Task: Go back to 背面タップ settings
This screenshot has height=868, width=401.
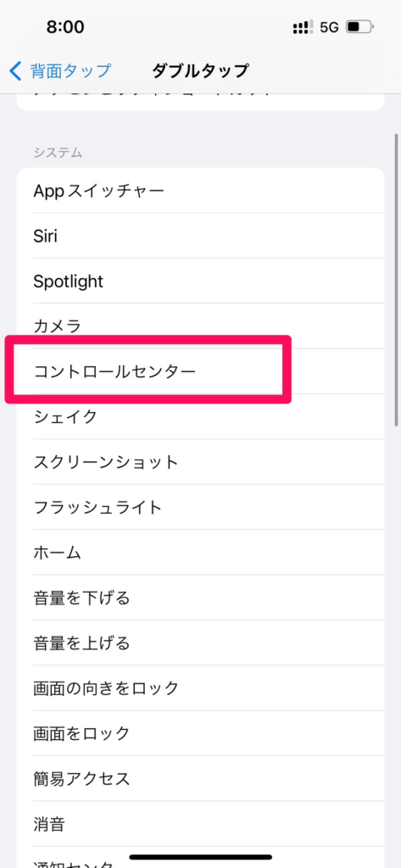Action: (x=60, y=71)
